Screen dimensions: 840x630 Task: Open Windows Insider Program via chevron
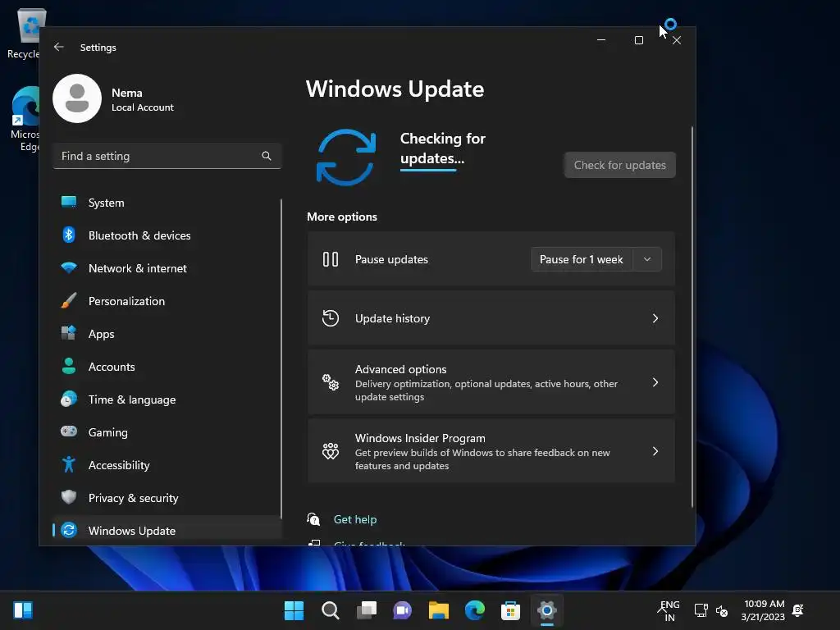pos(655,451)
